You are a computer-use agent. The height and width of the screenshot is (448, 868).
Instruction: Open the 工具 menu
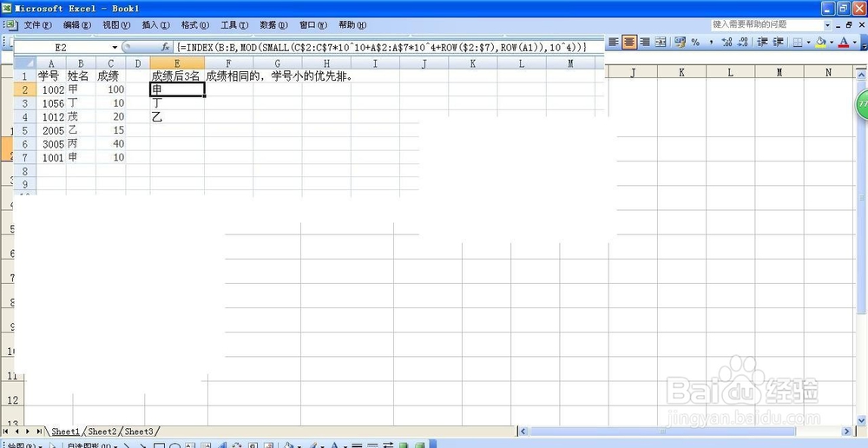234,25
